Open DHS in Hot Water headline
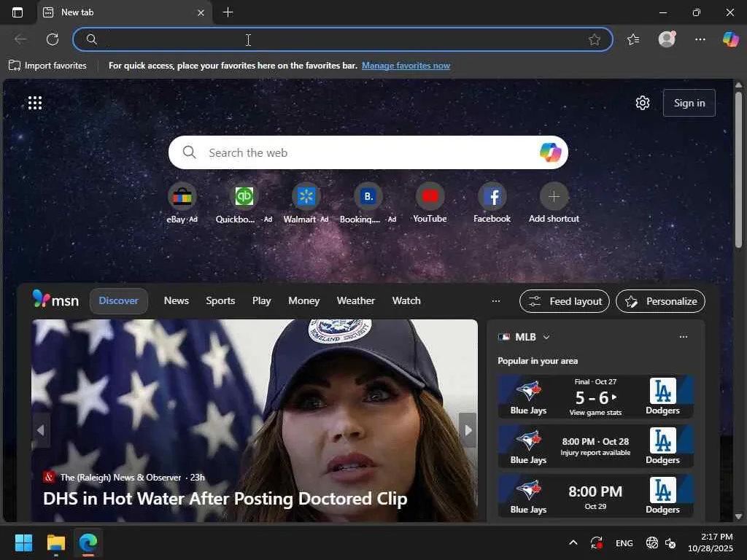Screen dimensions: 747x560 click(x=225, y=499)
